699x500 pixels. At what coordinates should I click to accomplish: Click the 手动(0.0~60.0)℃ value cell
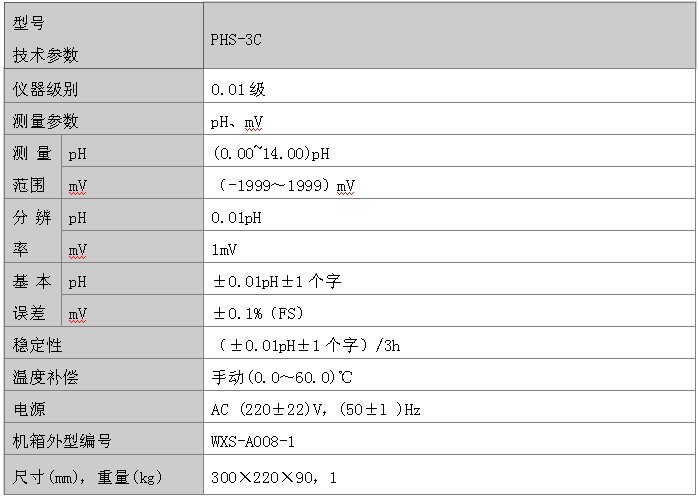(x=281, y=377)
